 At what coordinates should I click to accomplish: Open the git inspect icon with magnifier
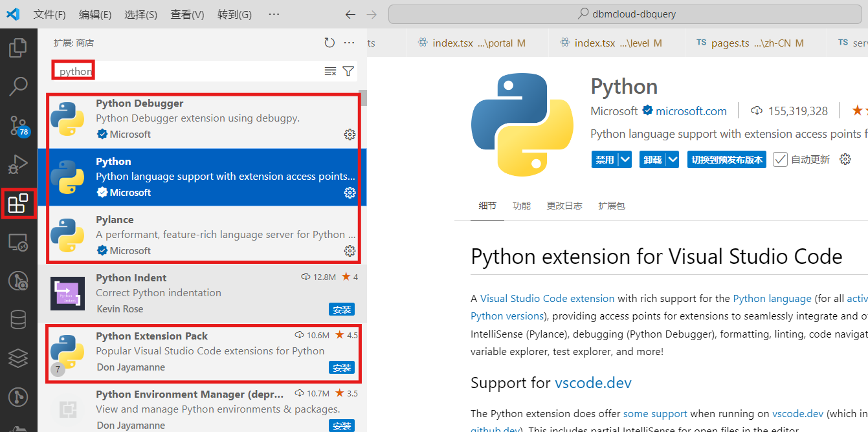[18, 281]
